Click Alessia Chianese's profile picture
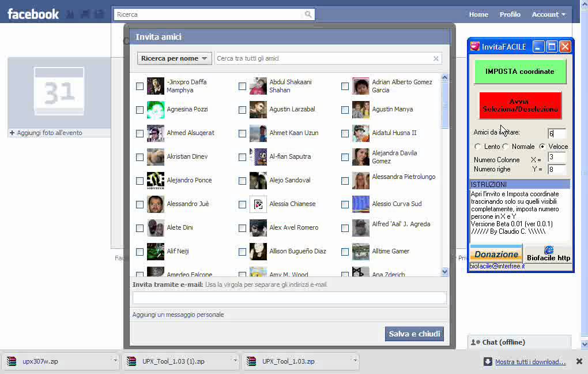Image resolution: width=588 pixels, height=374 pixels. (x=258, y=204)
